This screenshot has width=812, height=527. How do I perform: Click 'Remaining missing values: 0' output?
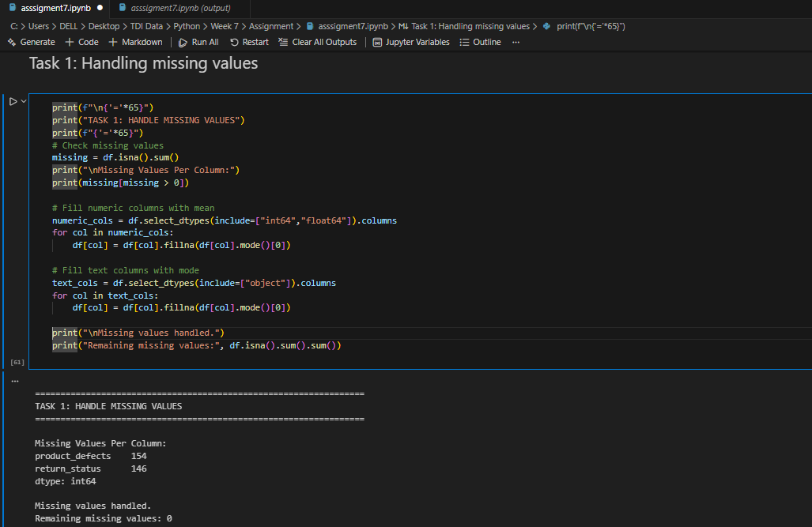tap(103, 518)
